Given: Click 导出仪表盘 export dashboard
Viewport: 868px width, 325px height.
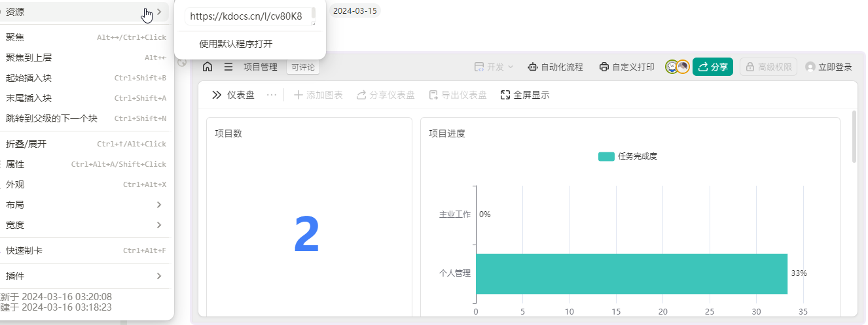Looking at the screenshot, I should coord(458,95).
